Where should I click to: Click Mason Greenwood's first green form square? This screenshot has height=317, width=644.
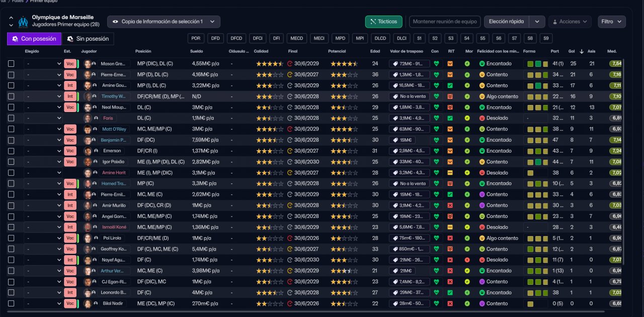530,64
